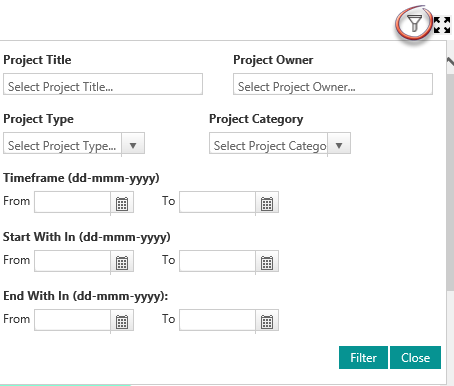Focus the Start With In From input
The image size is (454, 386).
pyautogui.click(x=72, y=261)
